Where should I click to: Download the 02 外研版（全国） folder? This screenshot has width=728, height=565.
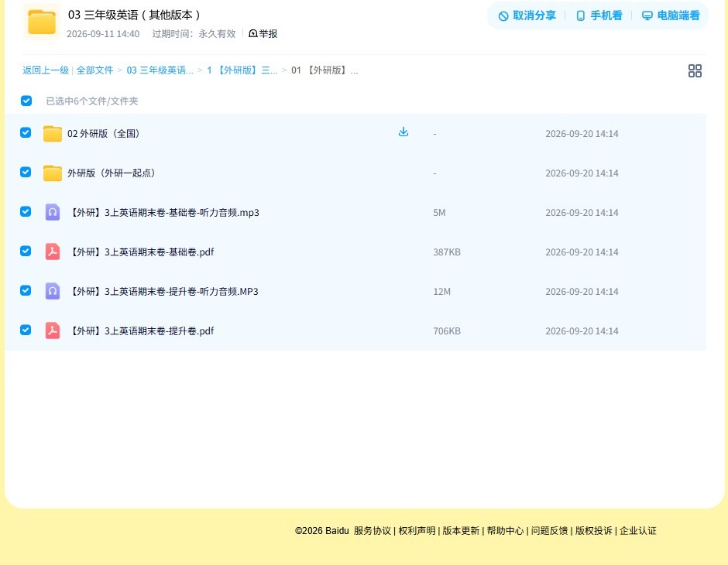[x=403, y=132]
